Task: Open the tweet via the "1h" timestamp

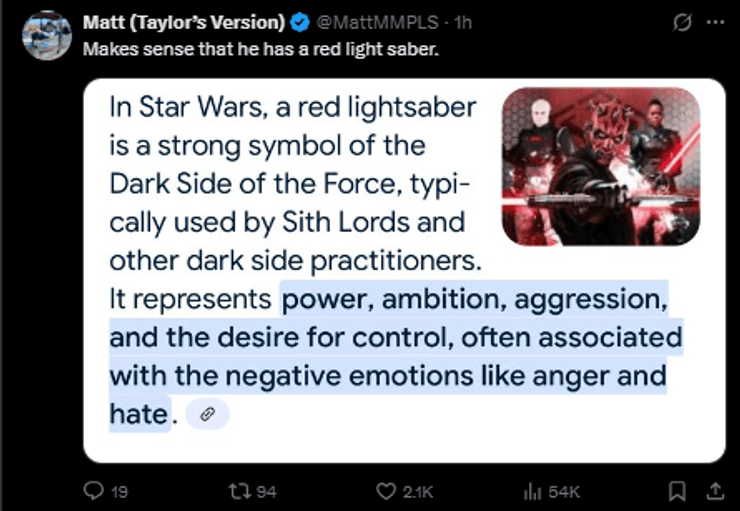Action: 464,23
